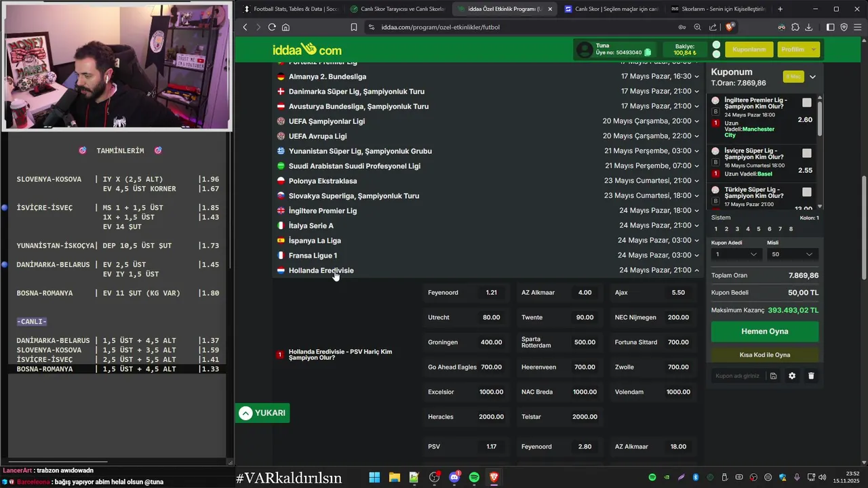
Task: Open OBS Studio from the taskbar
Action: click(x=434, y=477)
